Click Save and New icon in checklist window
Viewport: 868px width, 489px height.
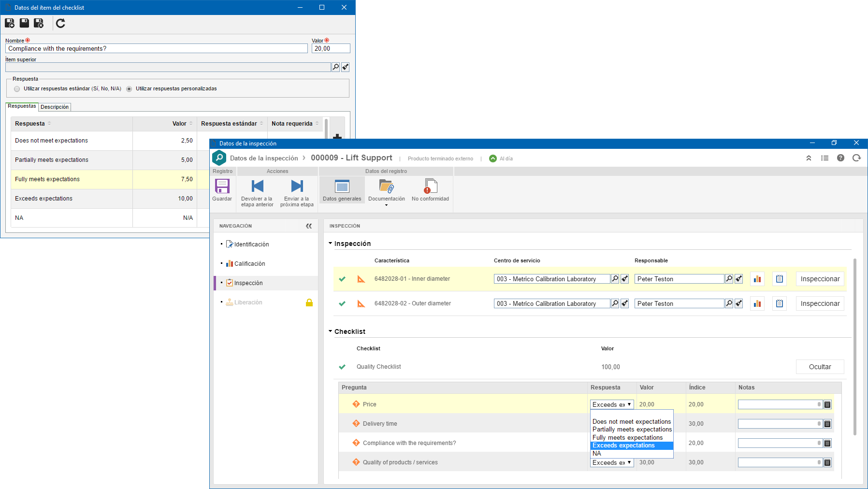pos(10,23)
